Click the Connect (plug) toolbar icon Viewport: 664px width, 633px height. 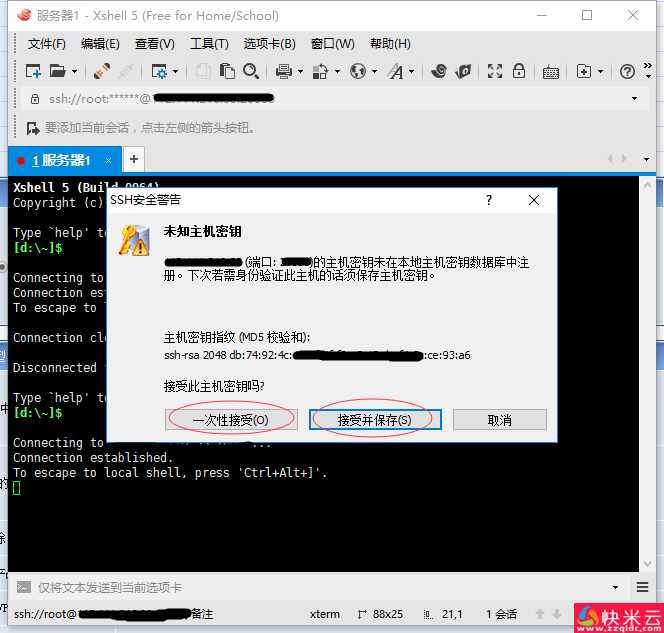pos(102,71)
